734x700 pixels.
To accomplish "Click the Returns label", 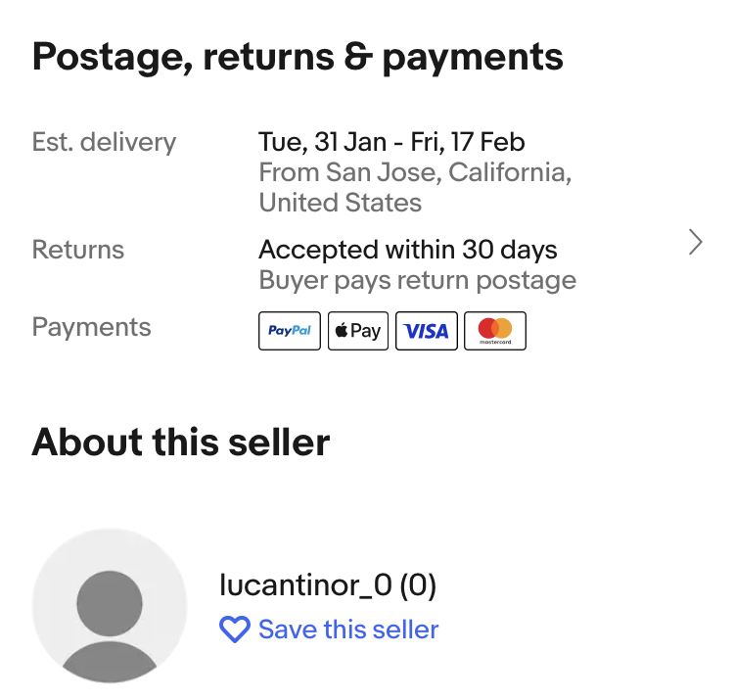I will pos(78,250).
